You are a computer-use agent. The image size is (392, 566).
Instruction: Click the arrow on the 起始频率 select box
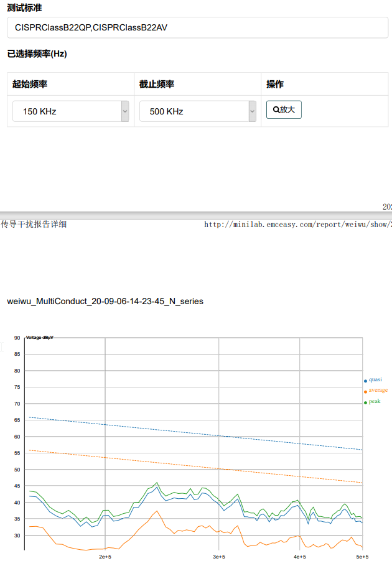pos(125,111)
